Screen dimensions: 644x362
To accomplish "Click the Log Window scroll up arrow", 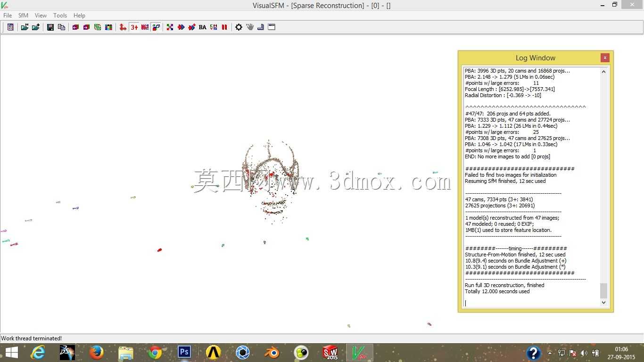I will pyautogui.click(x=603, y=72).
